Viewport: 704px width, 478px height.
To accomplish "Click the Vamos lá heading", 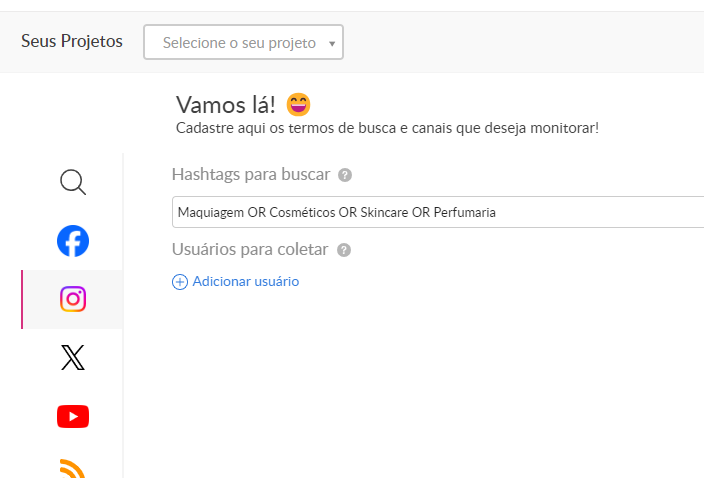I will (225, 104).
